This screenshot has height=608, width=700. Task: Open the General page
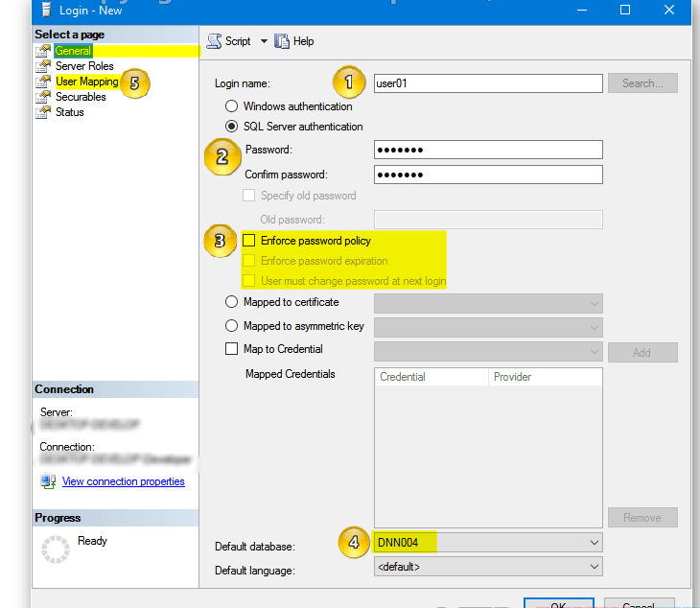[x=73, y=51]
